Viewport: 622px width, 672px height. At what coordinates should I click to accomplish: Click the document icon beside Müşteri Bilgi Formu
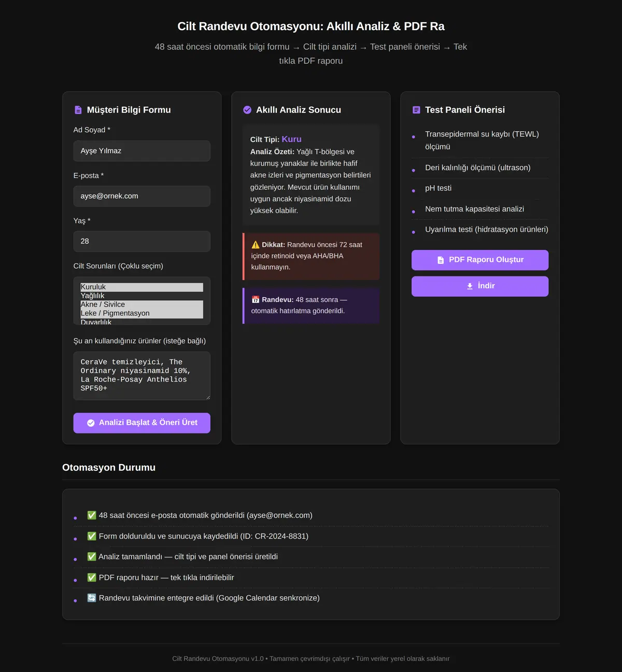click(x=78, y=110)
